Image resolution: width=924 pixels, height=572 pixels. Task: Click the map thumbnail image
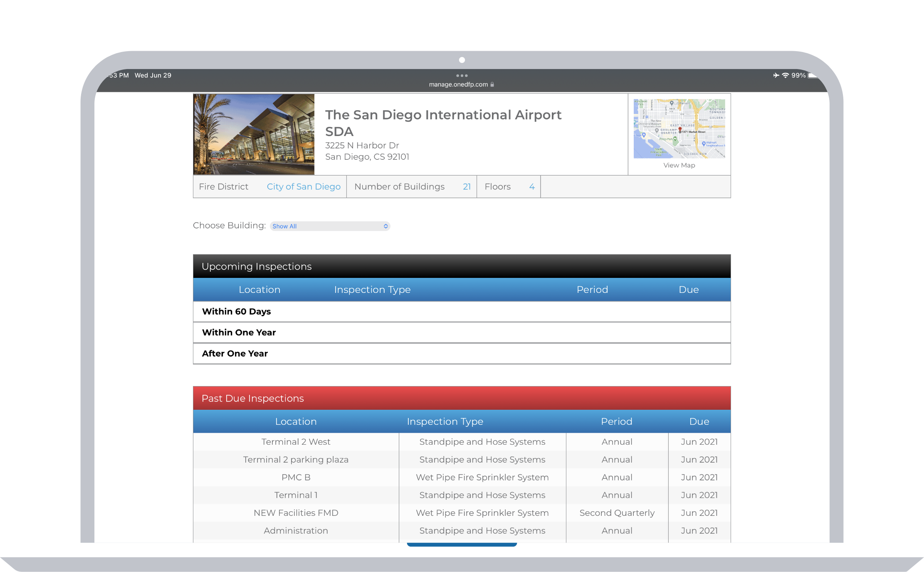[x=679, y=129]
